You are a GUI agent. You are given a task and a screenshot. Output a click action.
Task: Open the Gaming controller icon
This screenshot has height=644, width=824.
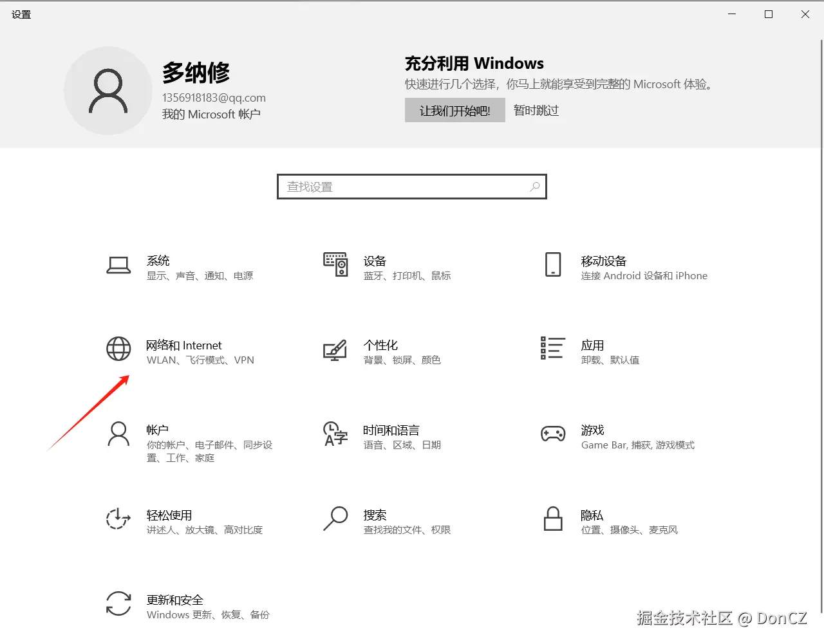point(553,434)
